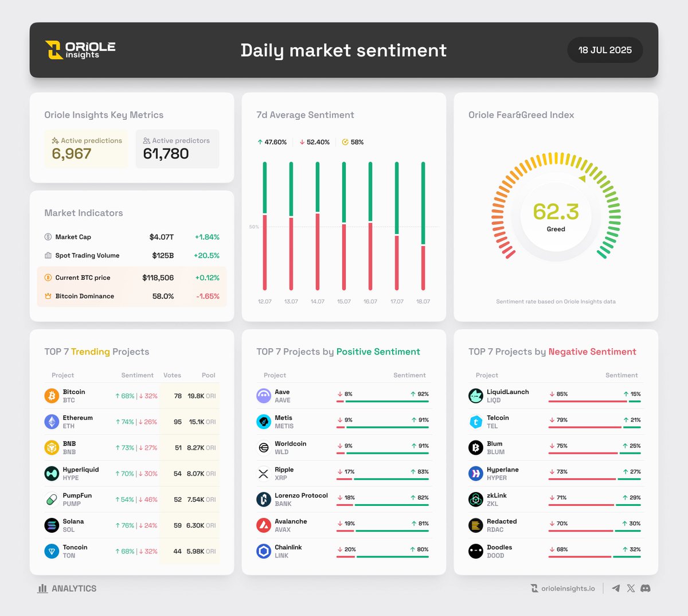Click the 47.60% positive average indicator

point(272,142)
